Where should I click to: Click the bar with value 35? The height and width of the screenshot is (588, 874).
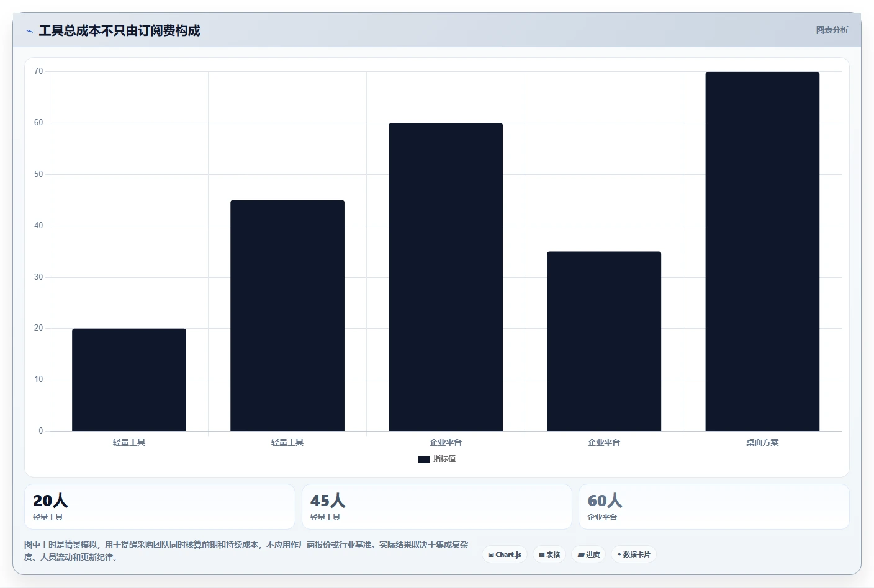point(604,341)
